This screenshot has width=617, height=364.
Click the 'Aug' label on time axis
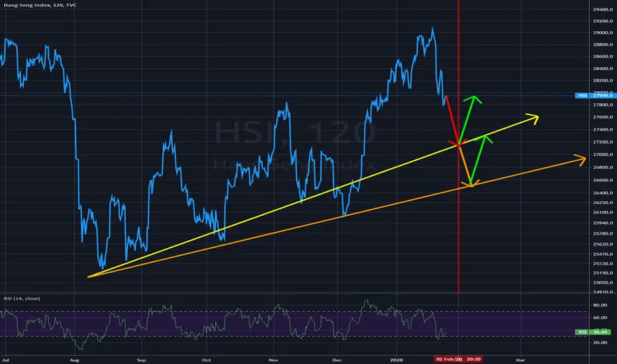pyautogui.click(x=74, y=359)
